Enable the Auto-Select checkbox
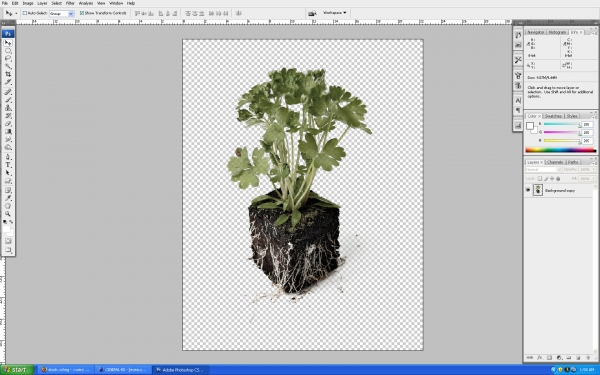The image size is (600, 375). coord(24,13)
